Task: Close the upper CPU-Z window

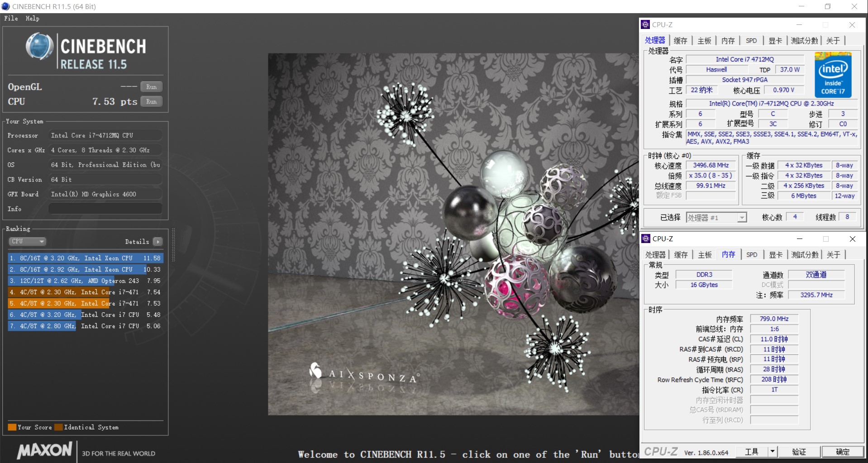Action: coord(852,25)
